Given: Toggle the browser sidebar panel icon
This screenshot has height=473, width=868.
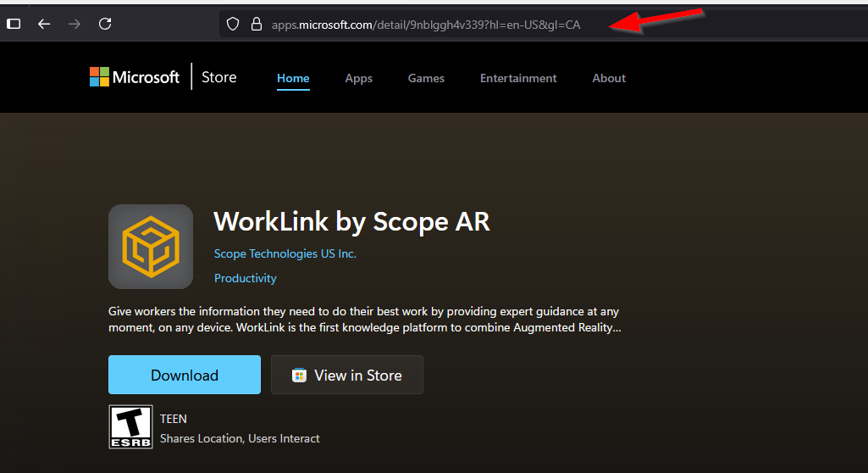Looking at the screenshot, I should click(x=14, y=24).
